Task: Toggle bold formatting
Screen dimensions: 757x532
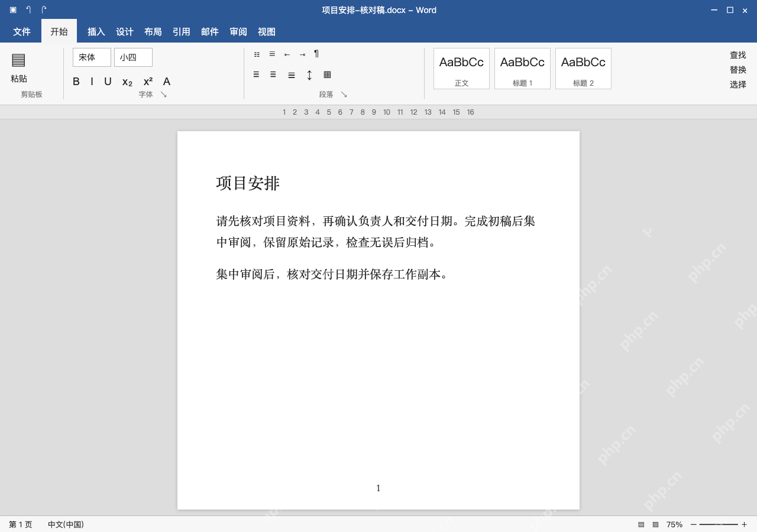Action: point(76,82)
